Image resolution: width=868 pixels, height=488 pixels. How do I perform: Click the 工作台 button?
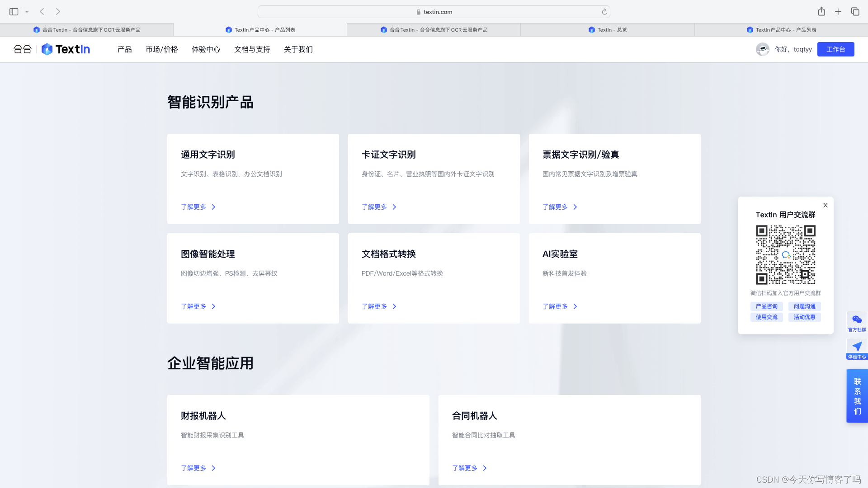[x=835, y=49]
